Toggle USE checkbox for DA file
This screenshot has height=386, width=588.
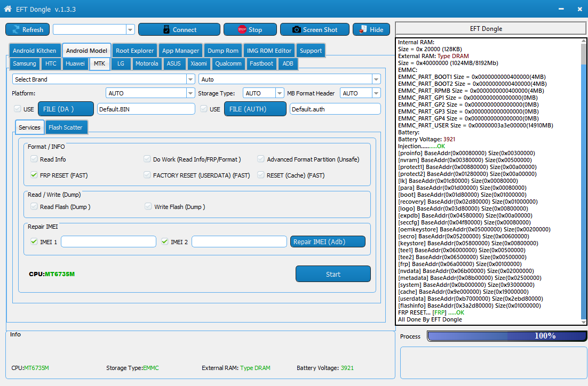click(x=17, y=109)
